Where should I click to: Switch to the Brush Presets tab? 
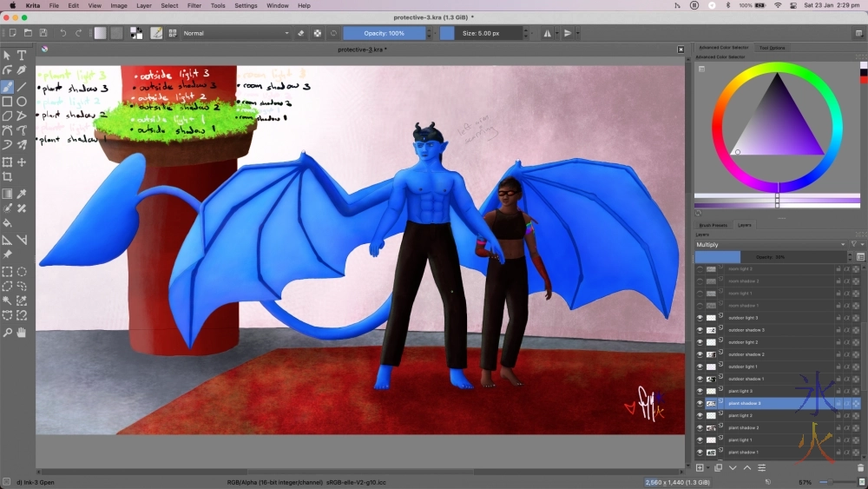[x=713, y=225]
